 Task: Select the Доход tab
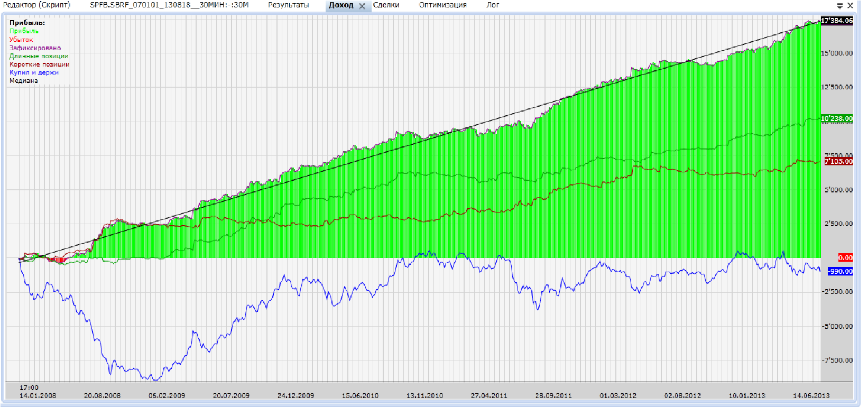[341, 5]
